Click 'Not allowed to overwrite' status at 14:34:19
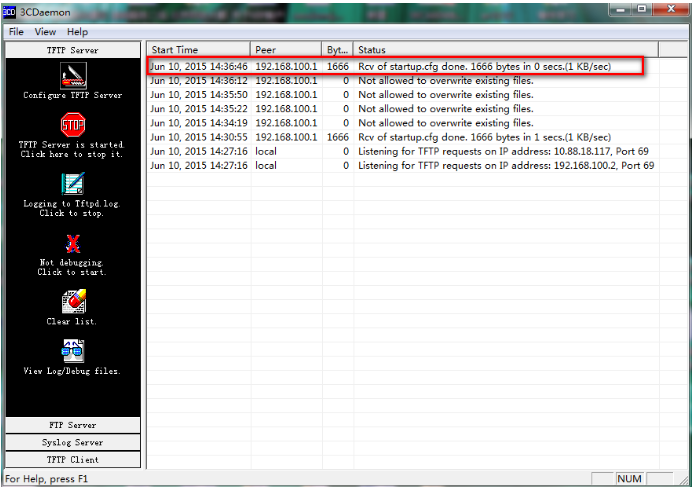This screenshot has width=697, height=494. (446, 123)
